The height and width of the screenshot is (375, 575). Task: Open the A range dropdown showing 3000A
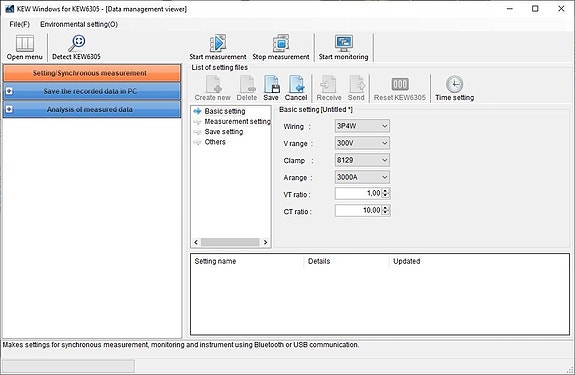(x=362, y=177)
